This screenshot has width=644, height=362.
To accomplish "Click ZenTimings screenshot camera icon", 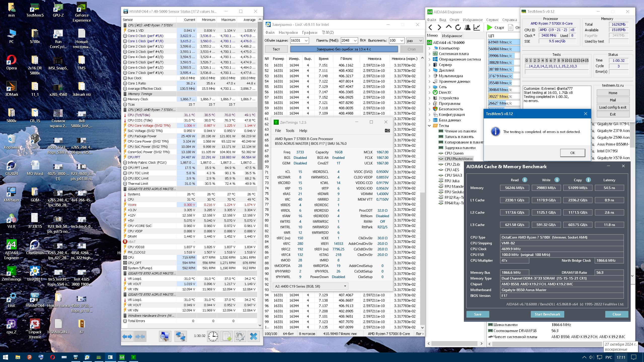I will (x=387, y=130).
